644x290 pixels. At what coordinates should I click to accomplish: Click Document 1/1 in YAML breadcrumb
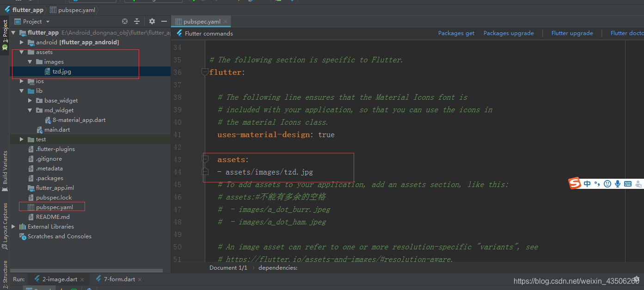[x=228, y=268]
